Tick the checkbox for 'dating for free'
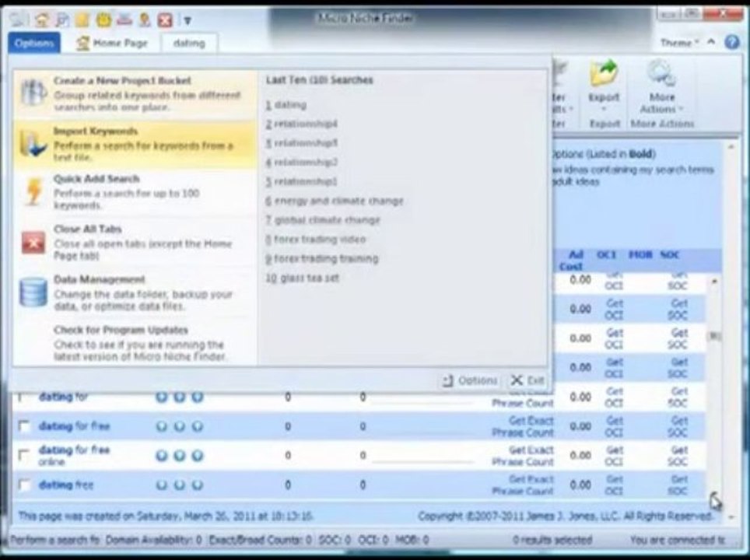Viewport: 750px width, 560px height. click(23, 425)
